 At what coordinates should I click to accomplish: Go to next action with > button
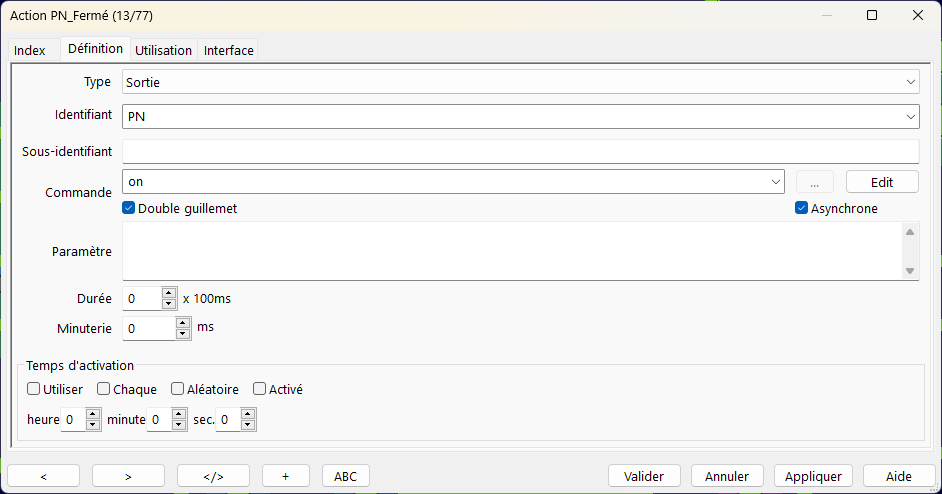pyautogui.click(x=128, y=476)
